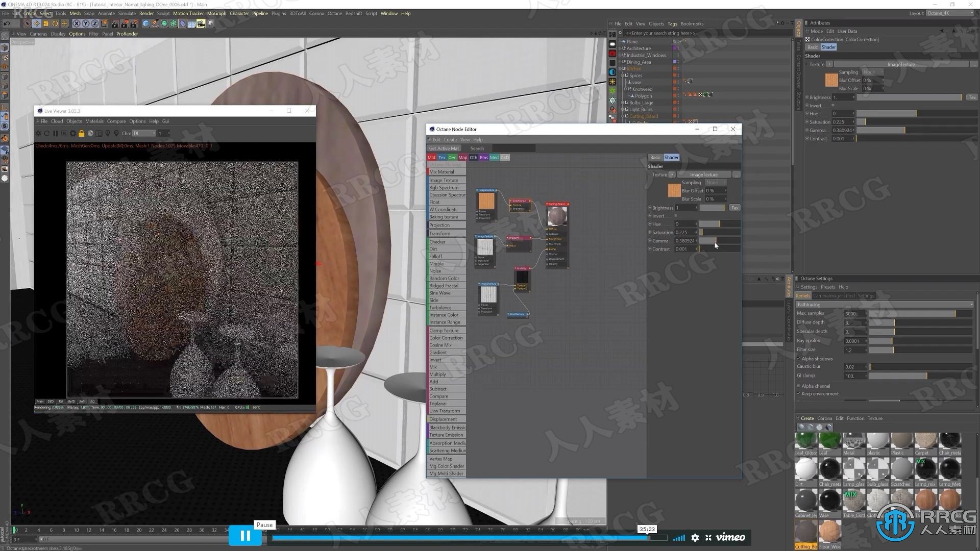Toggle Alpha shadows checkbox in Octane Settings
980x551 pixels.
(799, 359)
